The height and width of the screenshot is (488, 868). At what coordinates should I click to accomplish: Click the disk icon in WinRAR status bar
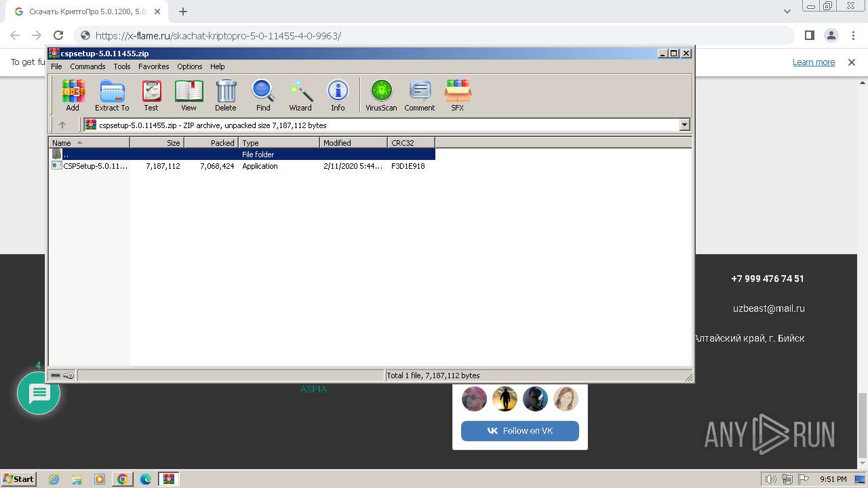(56, 375)
